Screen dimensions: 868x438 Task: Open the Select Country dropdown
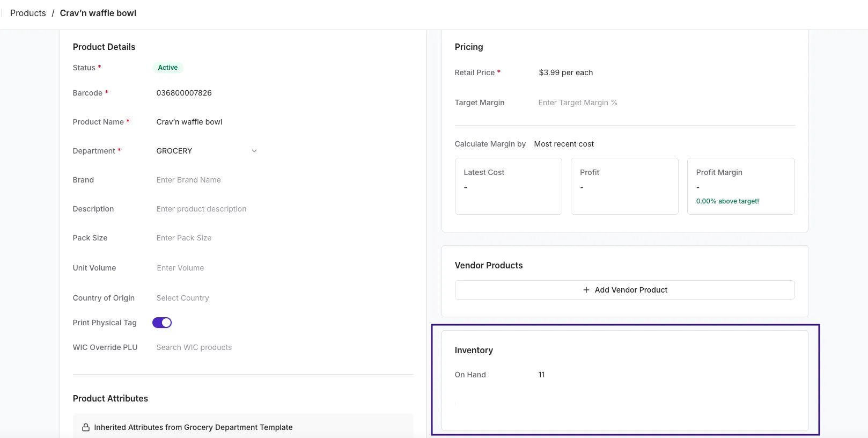click(x=207, y=298)
